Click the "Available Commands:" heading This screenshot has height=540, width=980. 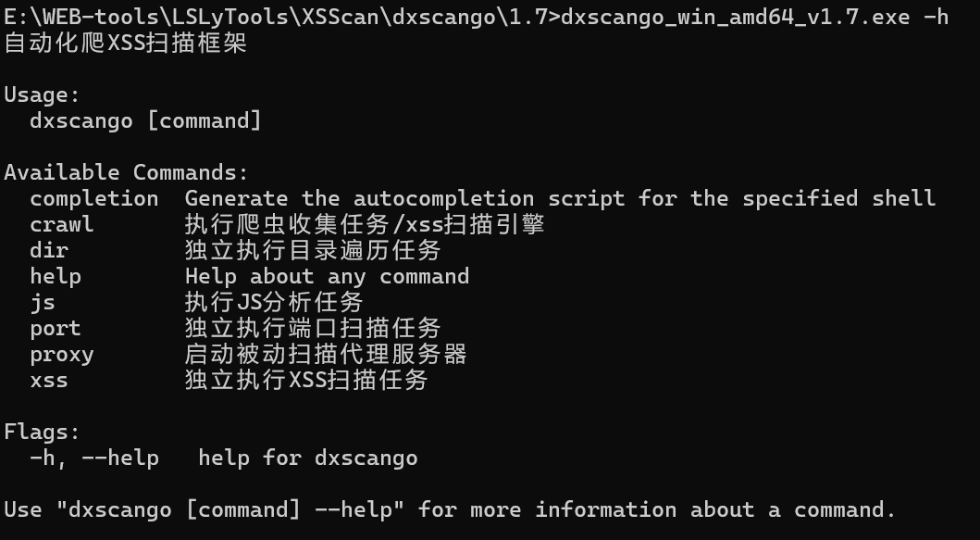[127, 172]
